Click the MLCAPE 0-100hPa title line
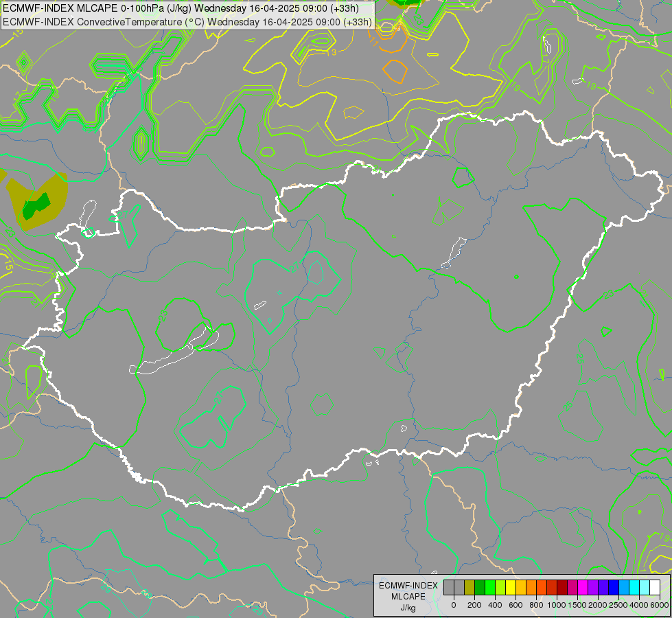 pos(181,8)
